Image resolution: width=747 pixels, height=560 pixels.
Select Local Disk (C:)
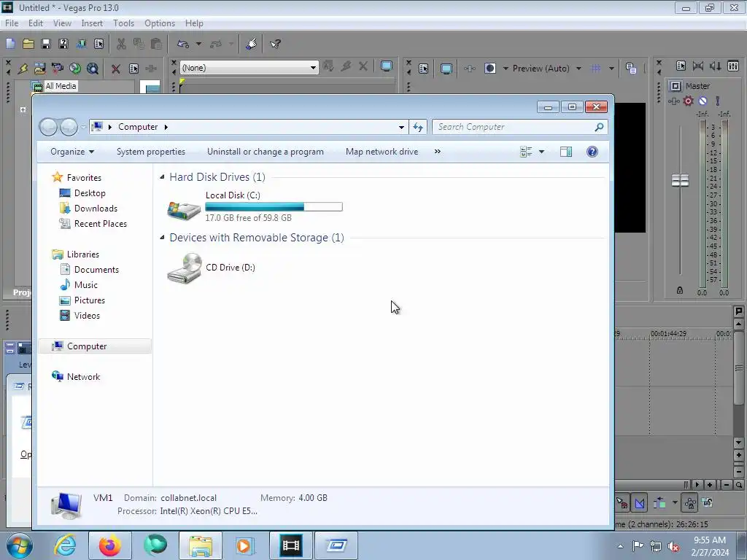(255, 206)
